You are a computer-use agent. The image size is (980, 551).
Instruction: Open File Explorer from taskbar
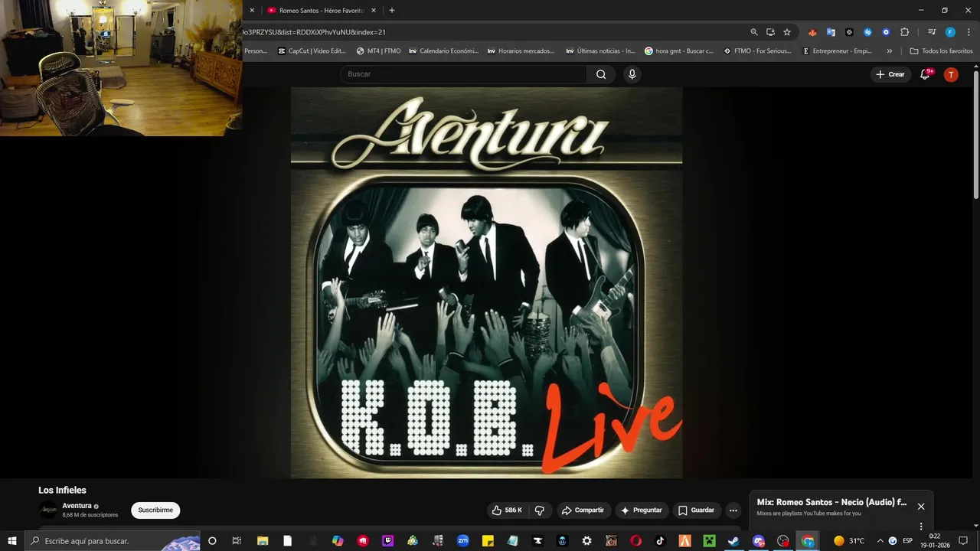(x=263, y=541)
